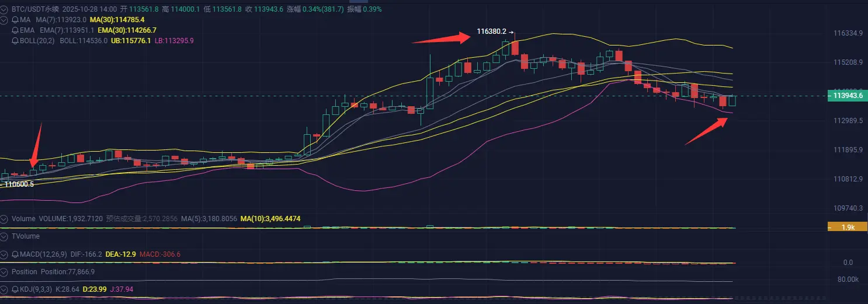Click the MA(7):113923.0 value

coord(61,20)
